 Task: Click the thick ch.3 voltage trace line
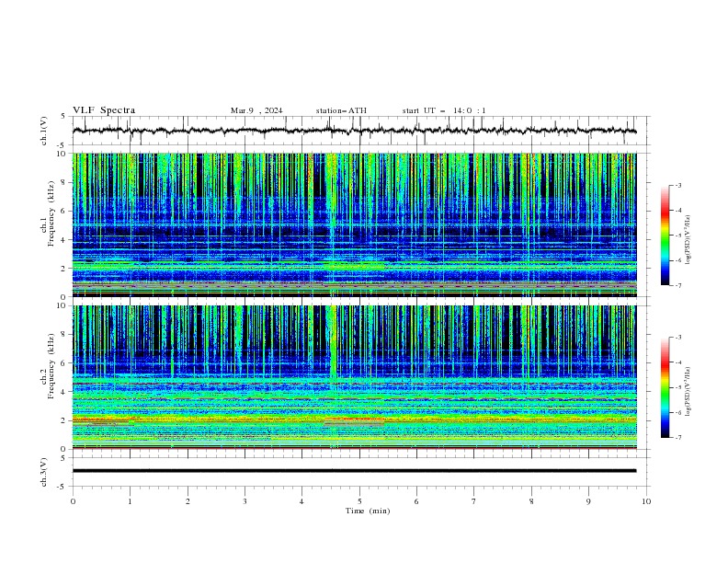(x=354, y=471)
